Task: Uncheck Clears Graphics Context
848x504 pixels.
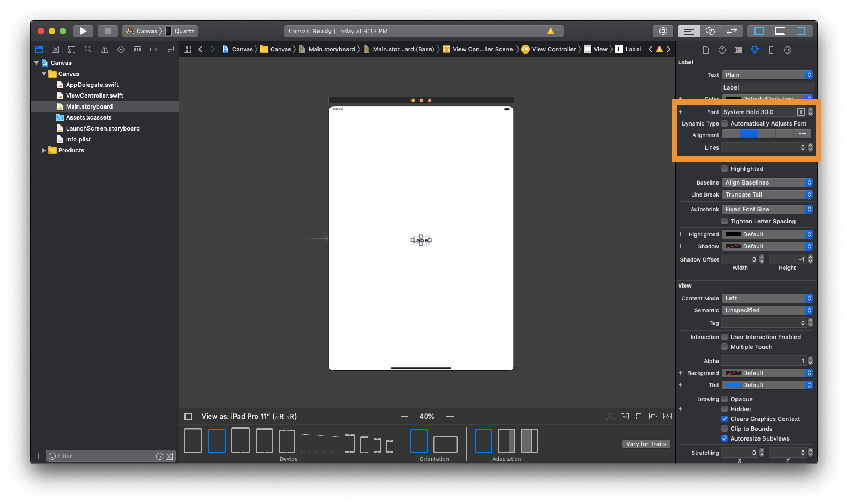Action: (725, 419)
